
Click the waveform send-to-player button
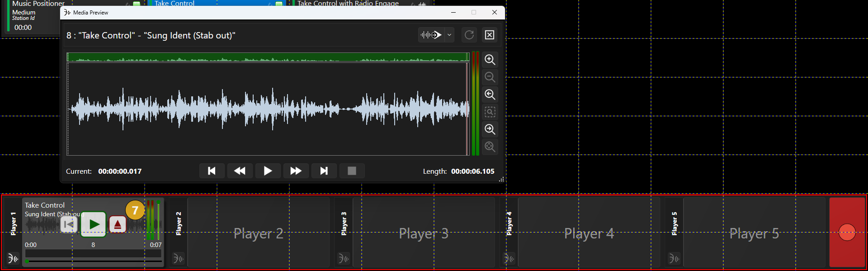point(431,35)
